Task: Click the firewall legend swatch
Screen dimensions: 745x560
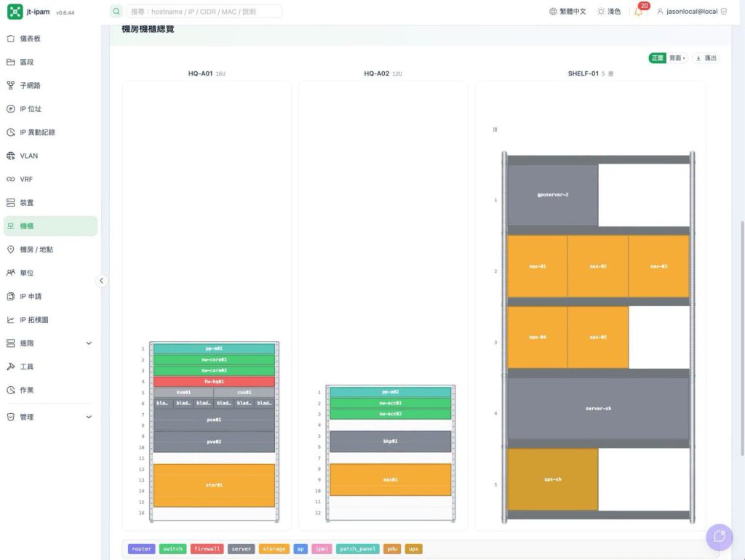Action: [207, 549]
